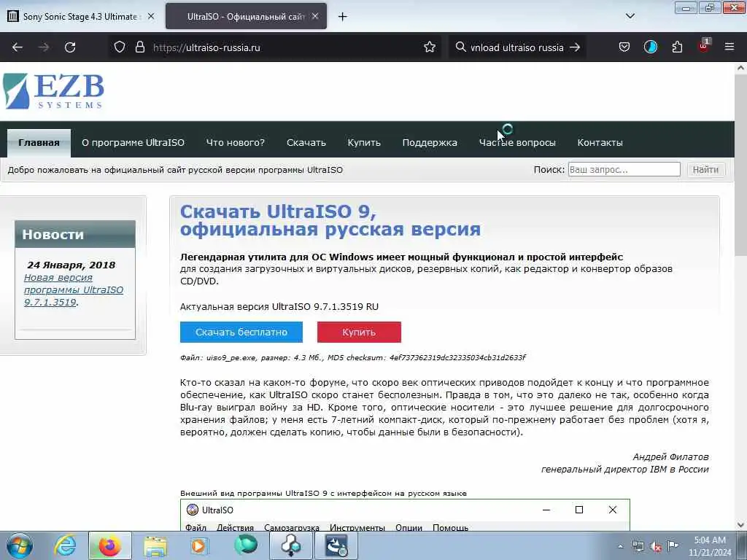Select the UltraISO official site tab

coord(246,16)
